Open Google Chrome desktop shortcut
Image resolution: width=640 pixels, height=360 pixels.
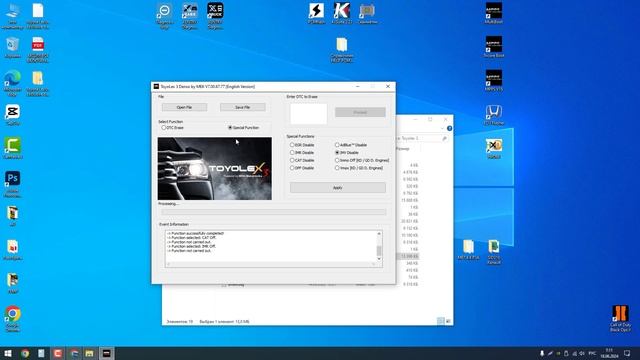click(x=12, y=318)
